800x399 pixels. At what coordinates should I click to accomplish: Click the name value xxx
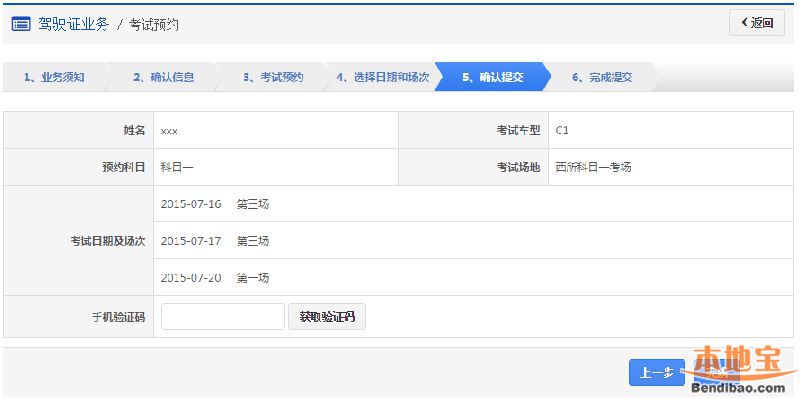(x=169, y=131)
